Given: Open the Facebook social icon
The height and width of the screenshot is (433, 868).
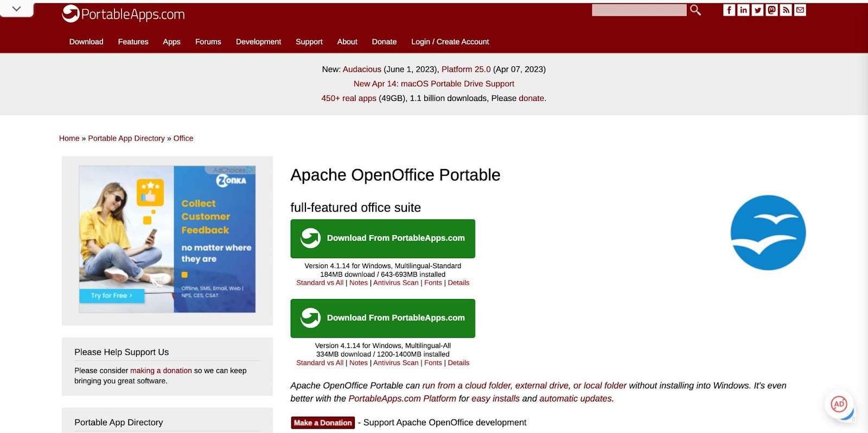Looking at the screenshot, I should point(729,10).
